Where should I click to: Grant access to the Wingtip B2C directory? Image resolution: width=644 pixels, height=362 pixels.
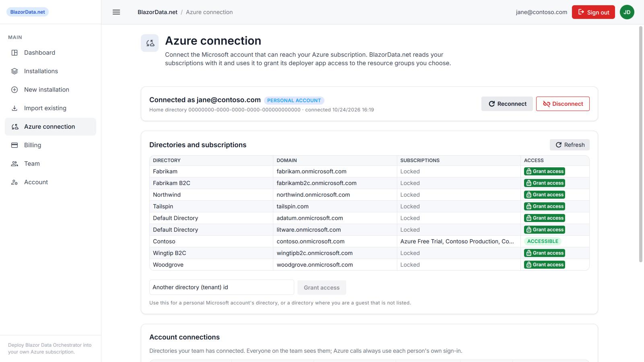545,253
